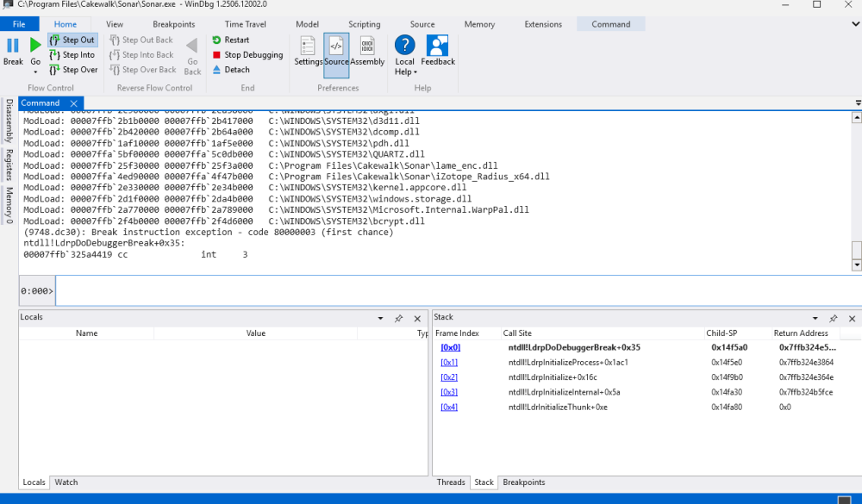
Task: Click the Child-SP column header
Action: (x=737, y=333)
